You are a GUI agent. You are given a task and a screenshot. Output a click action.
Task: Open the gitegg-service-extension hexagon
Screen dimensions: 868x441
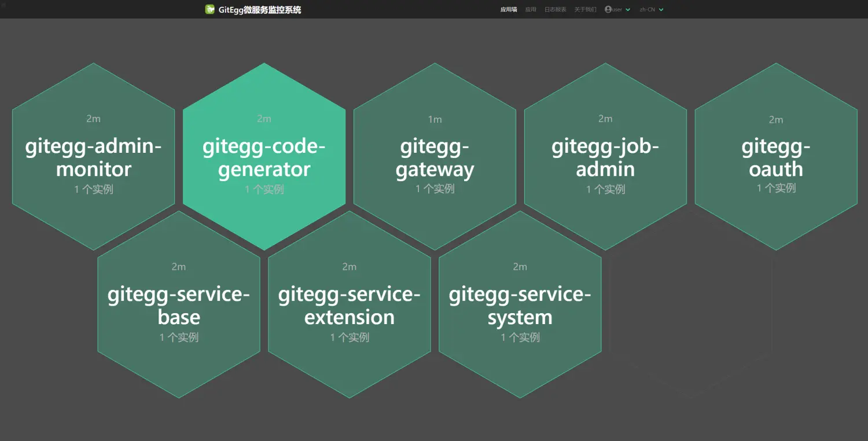350,304
